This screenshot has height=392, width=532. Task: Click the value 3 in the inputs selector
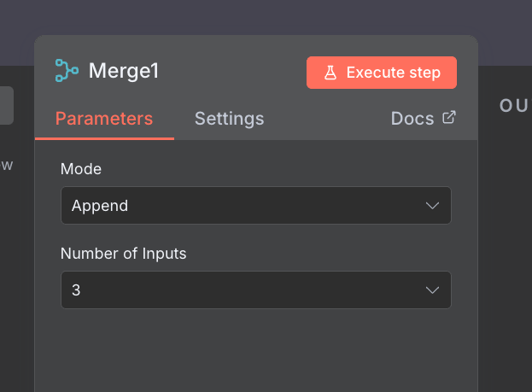[76, 290]
